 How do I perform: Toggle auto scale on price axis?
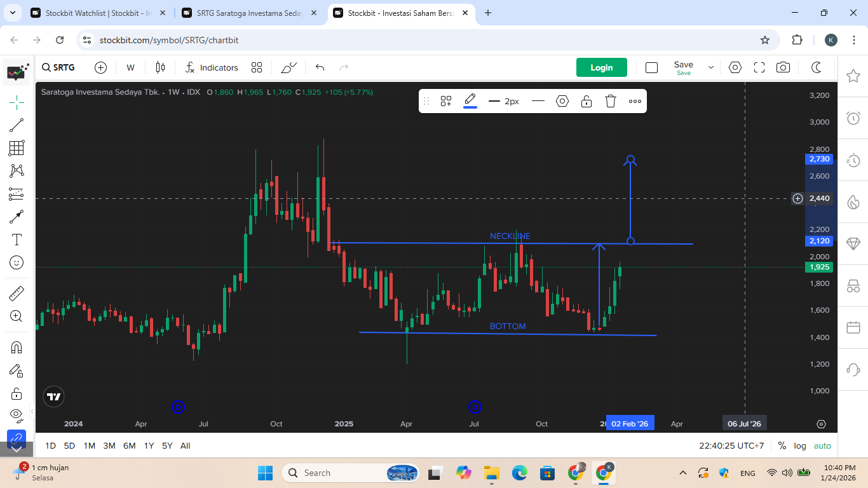tap(822, 445)
